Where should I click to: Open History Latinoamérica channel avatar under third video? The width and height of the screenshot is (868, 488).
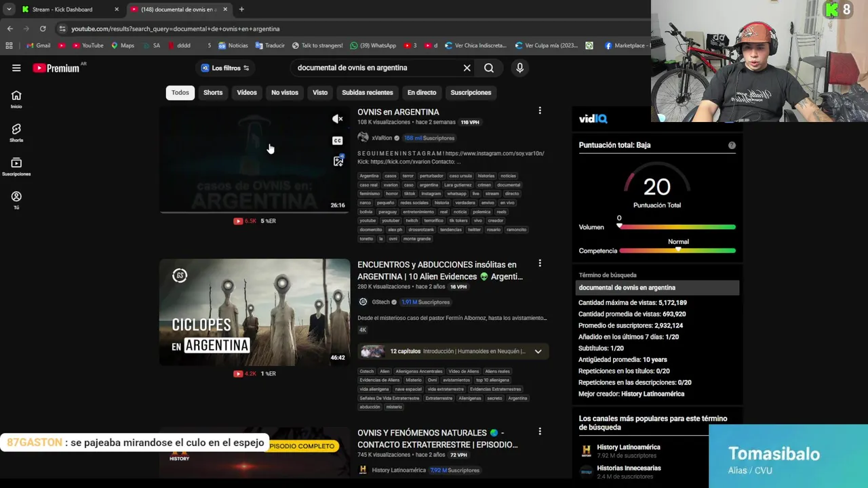(x=363, y=470)
